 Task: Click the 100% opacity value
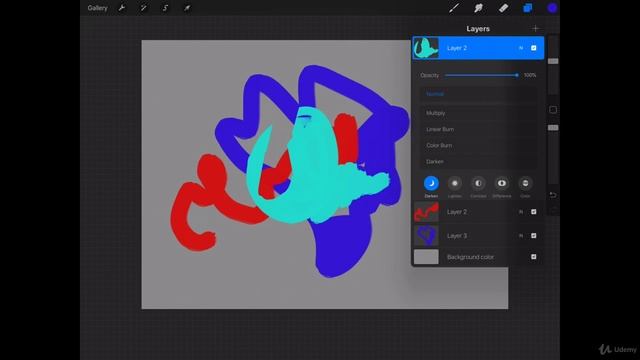[530, 75]
